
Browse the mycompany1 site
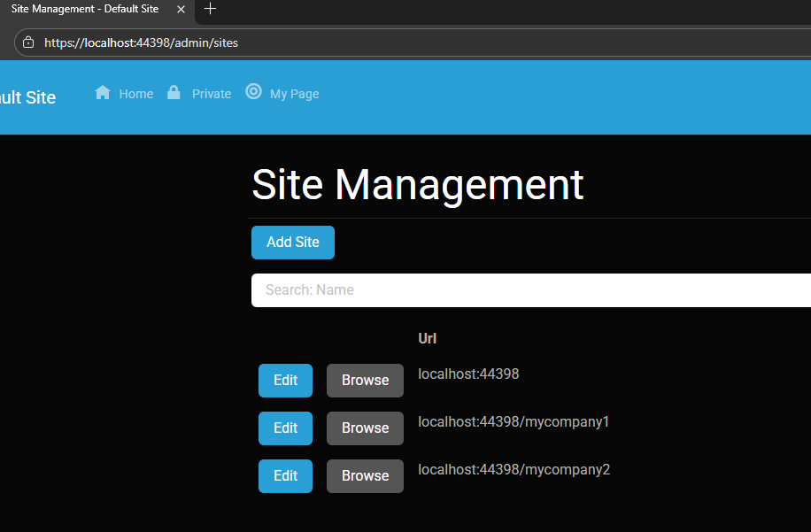pos(365,428)
